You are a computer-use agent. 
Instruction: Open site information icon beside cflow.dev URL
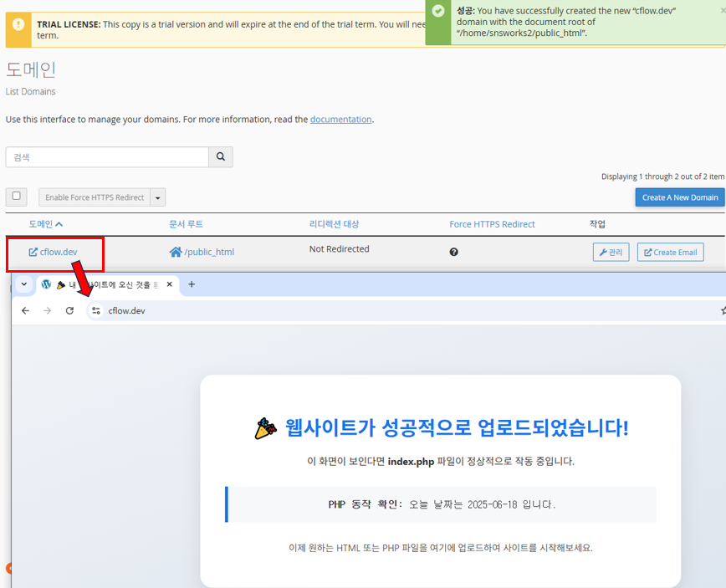pos(96,310)
